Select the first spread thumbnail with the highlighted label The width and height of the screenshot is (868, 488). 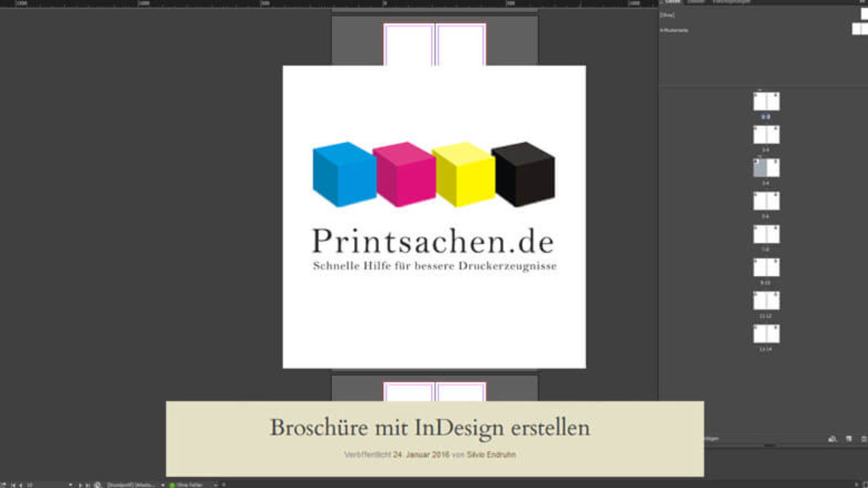point(766,102)
